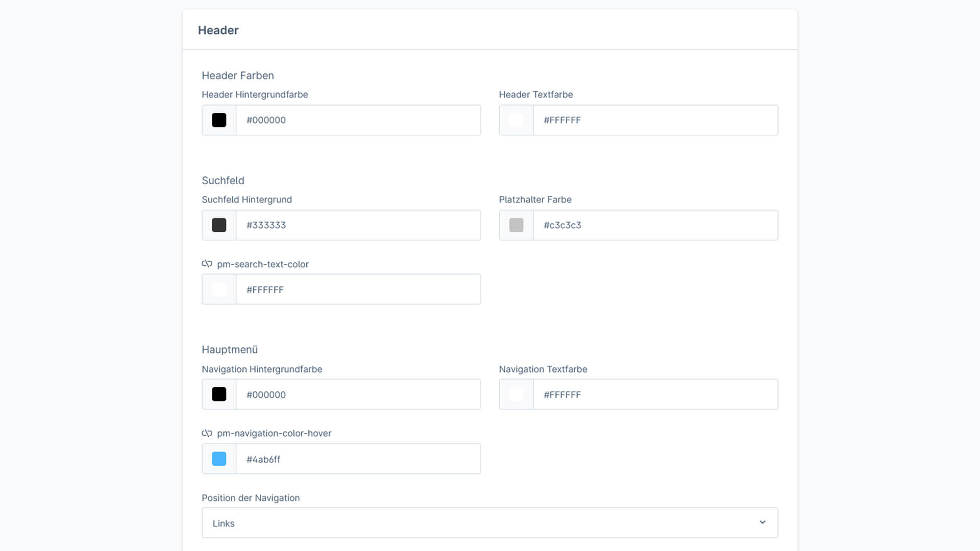Click the Platzhalter Farbe #c3c3c3 input
This screenshot has width=980, height=551.
655,225
